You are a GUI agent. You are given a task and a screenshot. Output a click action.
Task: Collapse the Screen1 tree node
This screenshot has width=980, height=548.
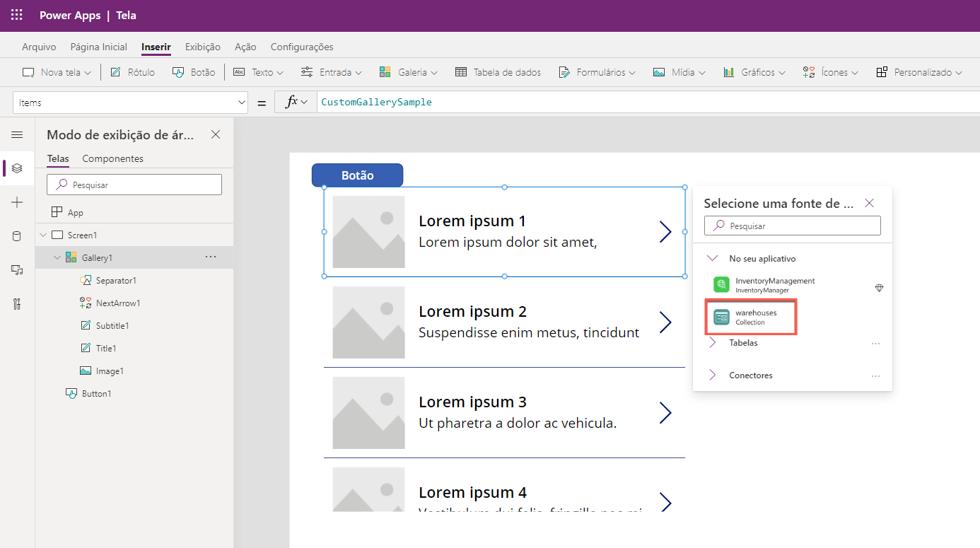point(43,235)
